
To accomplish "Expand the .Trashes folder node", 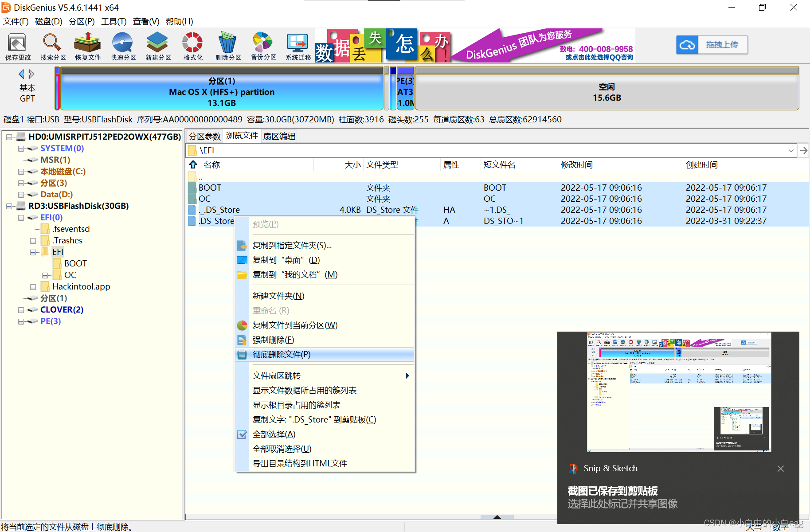I will click(x=33, y=241).
